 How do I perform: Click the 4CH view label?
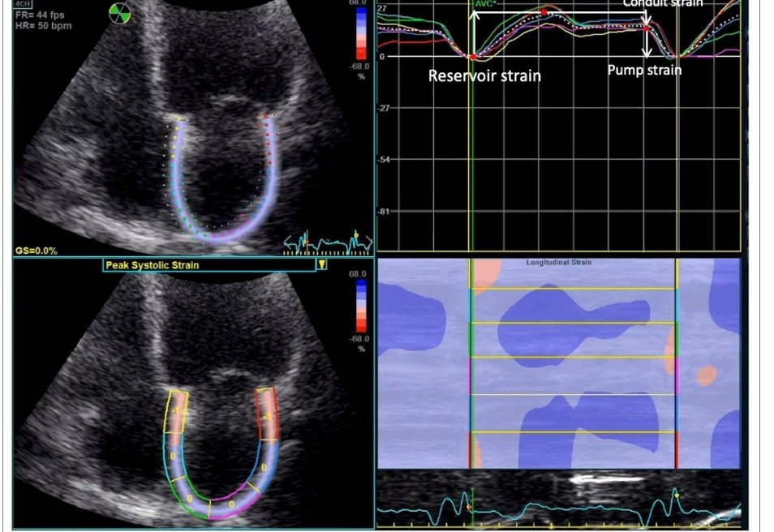(x=24, y=4)
